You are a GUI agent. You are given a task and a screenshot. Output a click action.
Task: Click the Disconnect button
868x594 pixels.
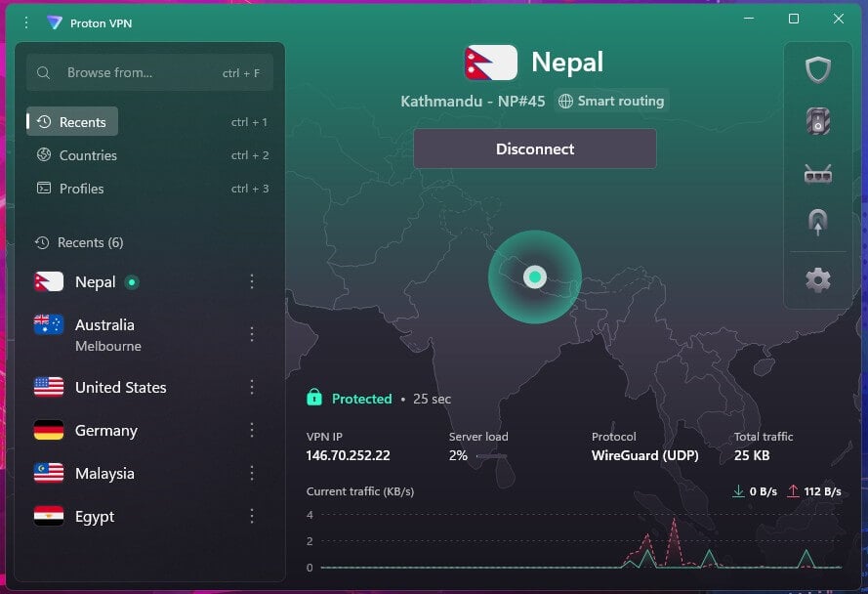pos(535,149)
